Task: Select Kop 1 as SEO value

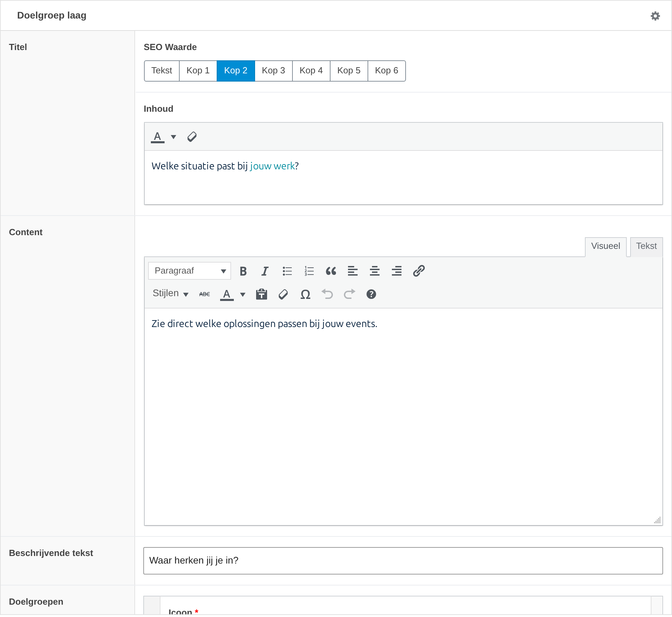Action: click(198, 71)
